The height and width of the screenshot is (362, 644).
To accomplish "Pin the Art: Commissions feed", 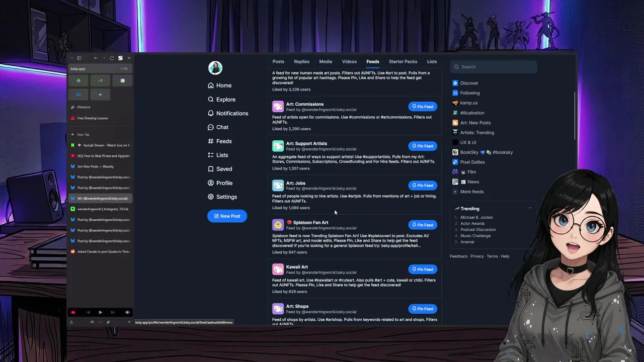I will pyautogui.click(x=423, y=107).
